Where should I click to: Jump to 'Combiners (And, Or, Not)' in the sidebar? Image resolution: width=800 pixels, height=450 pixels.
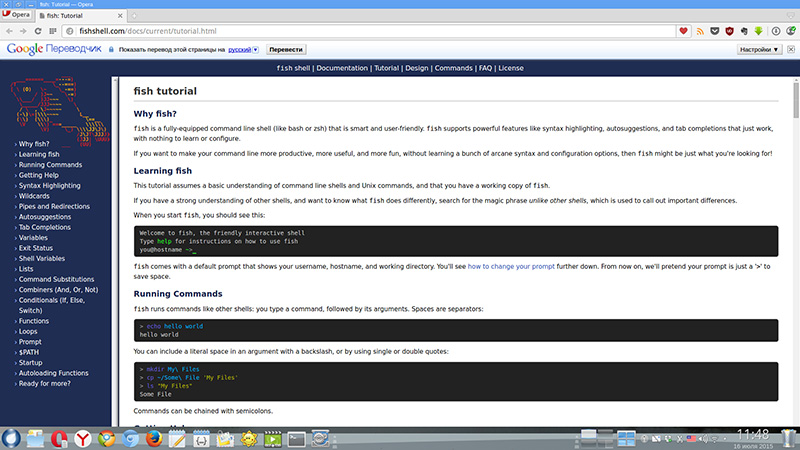[x=58, y=290]
